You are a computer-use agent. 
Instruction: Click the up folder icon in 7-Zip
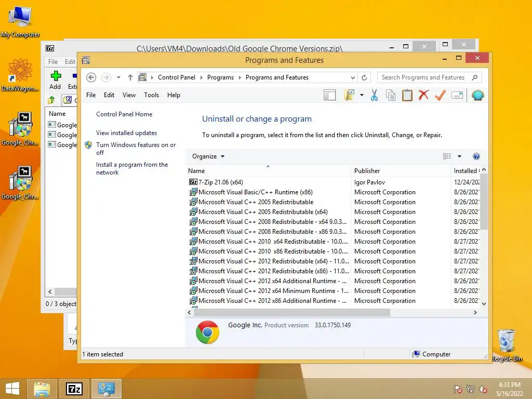[x=51, y=100]
